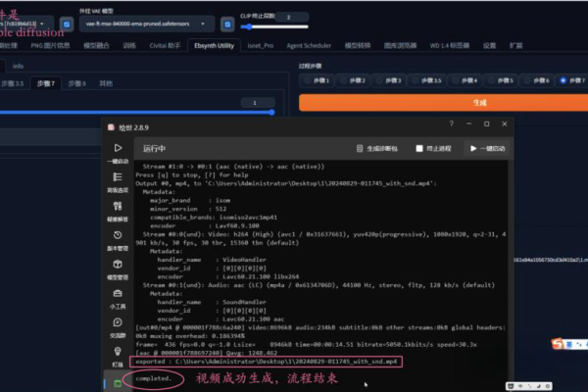Viewport: 588px width, 392px height.
Task: Toggle the 终止进程 checkbox
Action: pyautogui.click(x=419, y=149)
